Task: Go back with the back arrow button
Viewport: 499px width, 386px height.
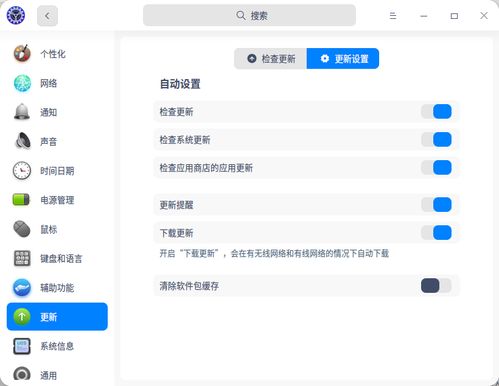Action: coord(47,16)
